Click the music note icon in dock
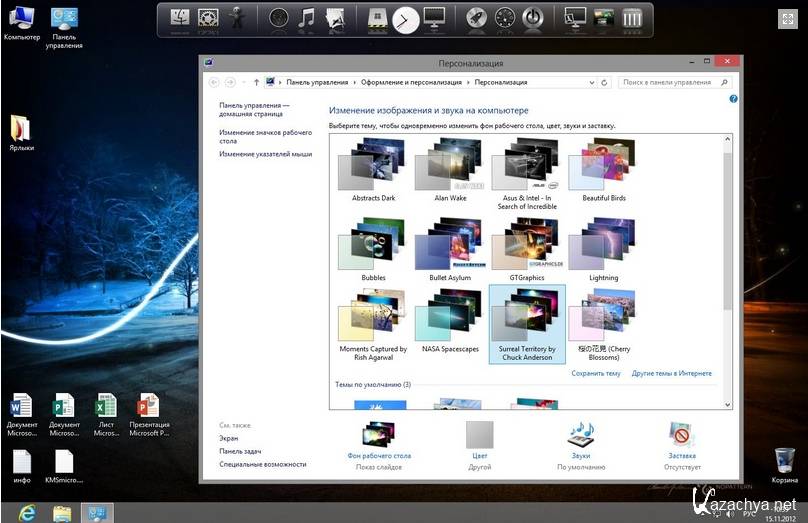Screen dimensions: 808x523 (x=307, y=18)
